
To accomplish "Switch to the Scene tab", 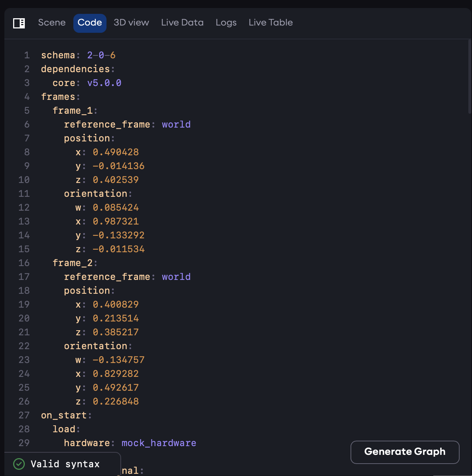I will [x=51, y=23].
